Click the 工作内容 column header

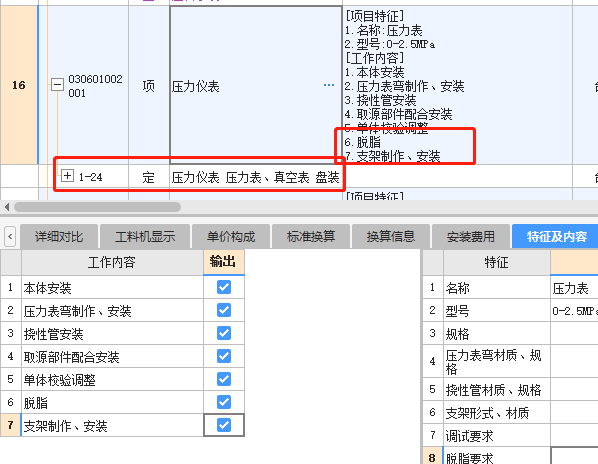(112, 262)
